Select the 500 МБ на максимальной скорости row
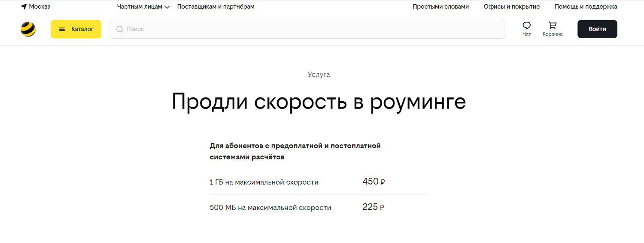Image resolution: width=644 pixels, height=243 pixels. point(319,208)
